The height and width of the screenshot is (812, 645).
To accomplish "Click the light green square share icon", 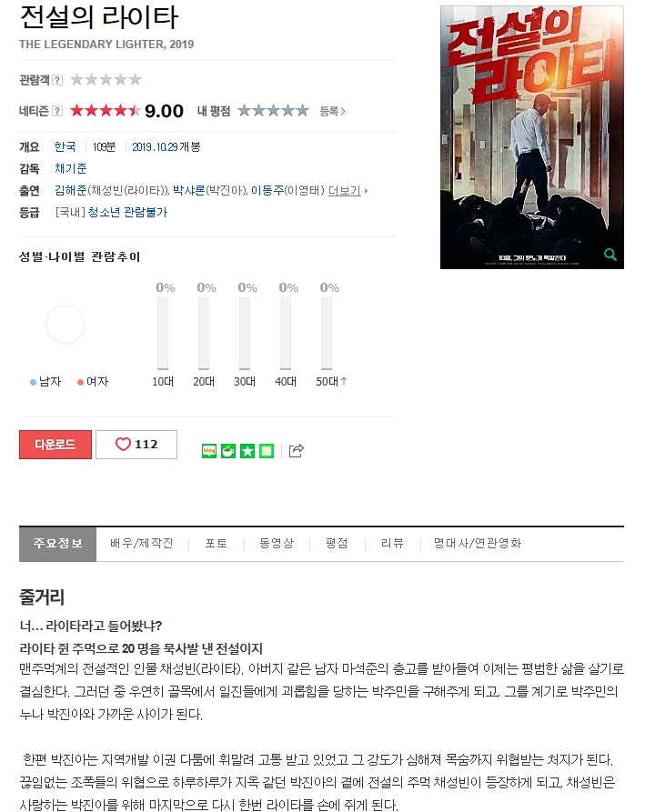I will tap(267, 451).
